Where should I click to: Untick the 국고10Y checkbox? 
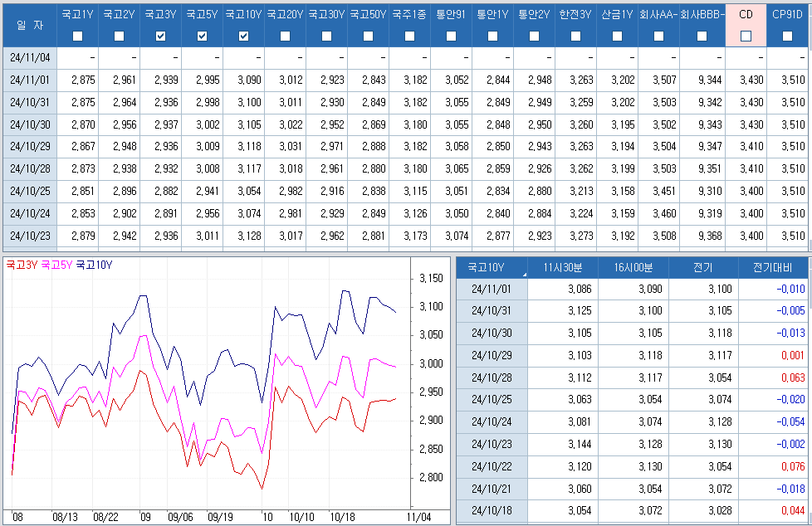click(x=243, y=36)
